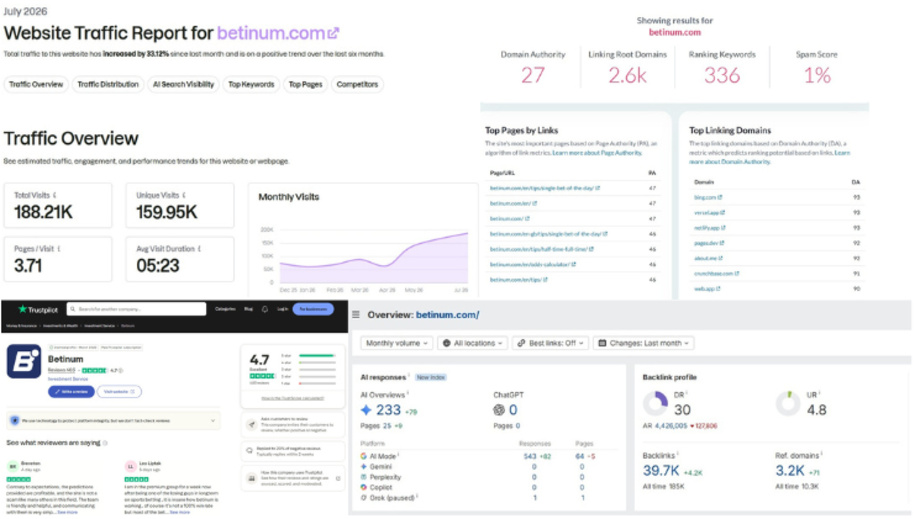915x519 pixels.
Task: Click Write a review button
Action: click(71, 392)
